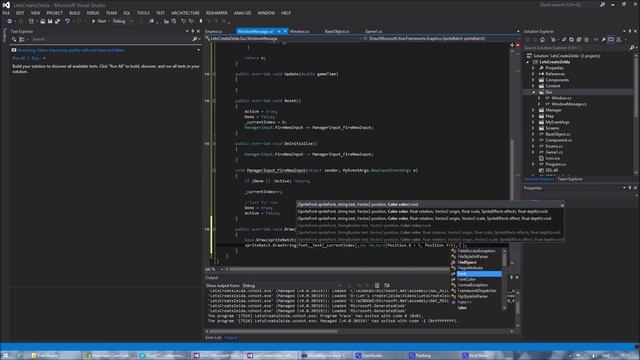
Task: Switch to the Output bottom tab
Action: [x=231, y=338]
